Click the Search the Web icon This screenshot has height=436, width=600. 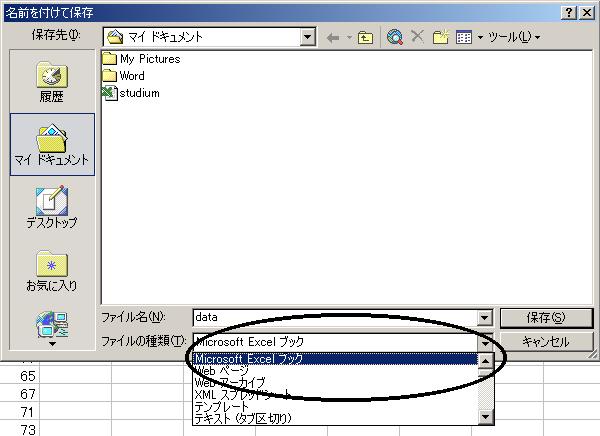pyautogui.click(x=395, y=37)
